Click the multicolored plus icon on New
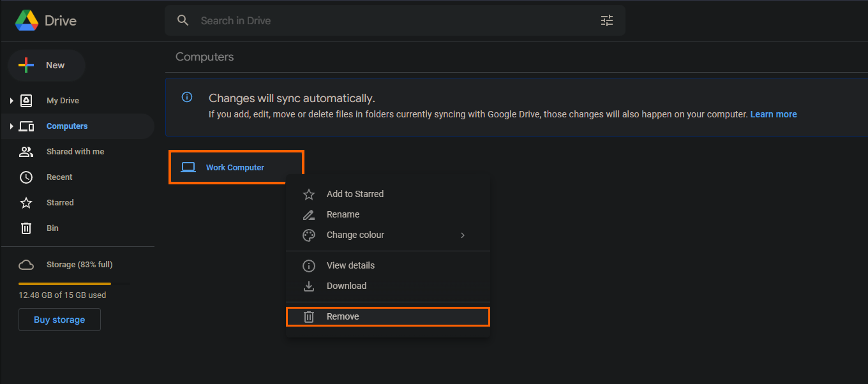This screenshot has width=868, height=384. point(26,65)
